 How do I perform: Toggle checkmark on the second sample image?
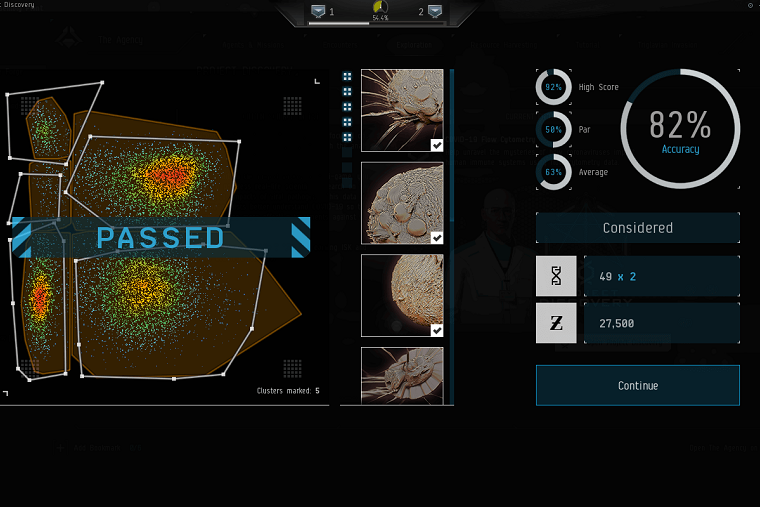[x=437, y=238]
